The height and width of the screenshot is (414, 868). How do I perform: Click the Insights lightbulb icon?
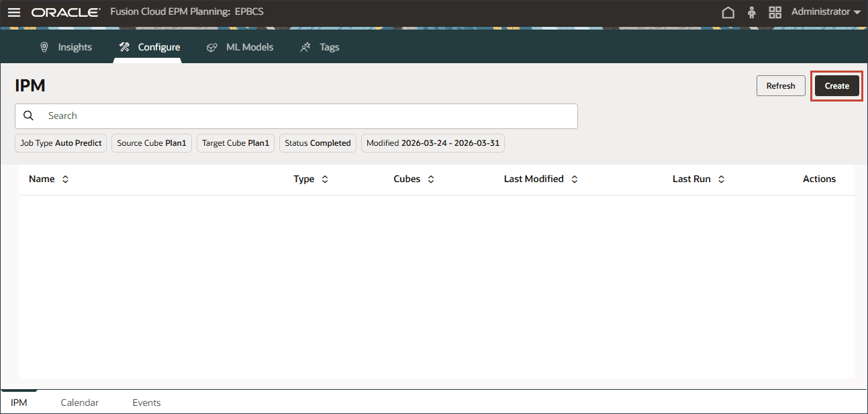point(44,47)
